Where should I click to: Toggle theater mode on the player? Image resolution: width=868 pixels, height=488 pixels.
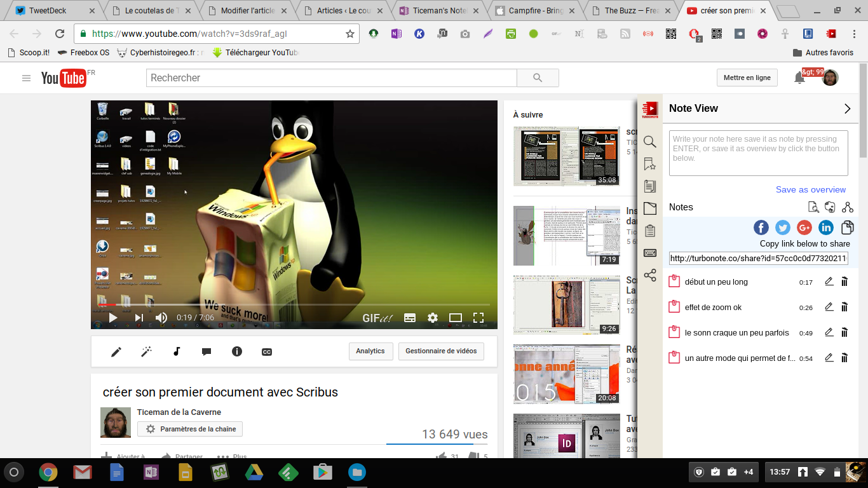[x=455, y=318]
